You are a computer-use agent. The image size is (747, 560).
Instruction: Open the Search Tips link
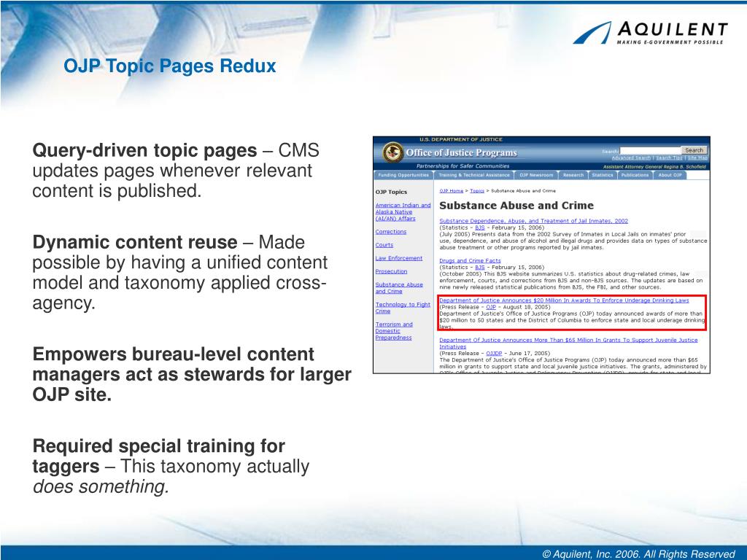click(x=669, y=157)
